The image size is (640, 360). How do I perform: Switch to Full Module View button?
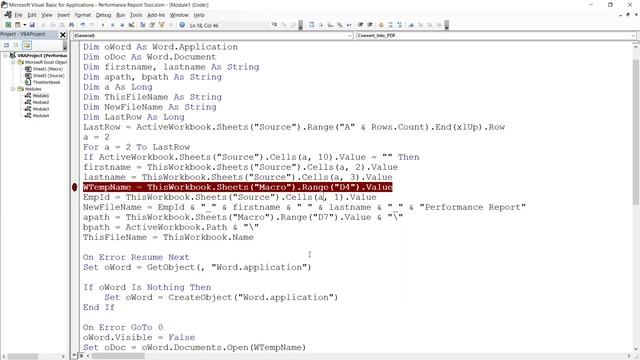[x=81, y=356]
